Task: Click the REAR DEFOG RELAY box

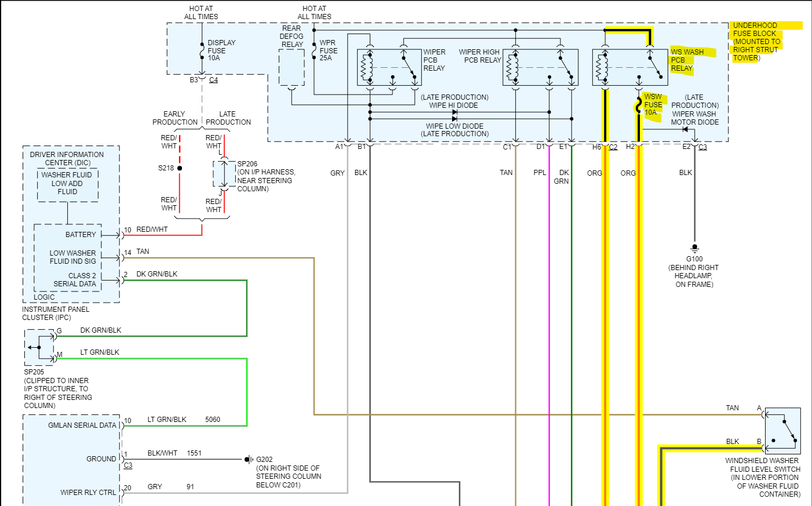Action: coord(292,67)
